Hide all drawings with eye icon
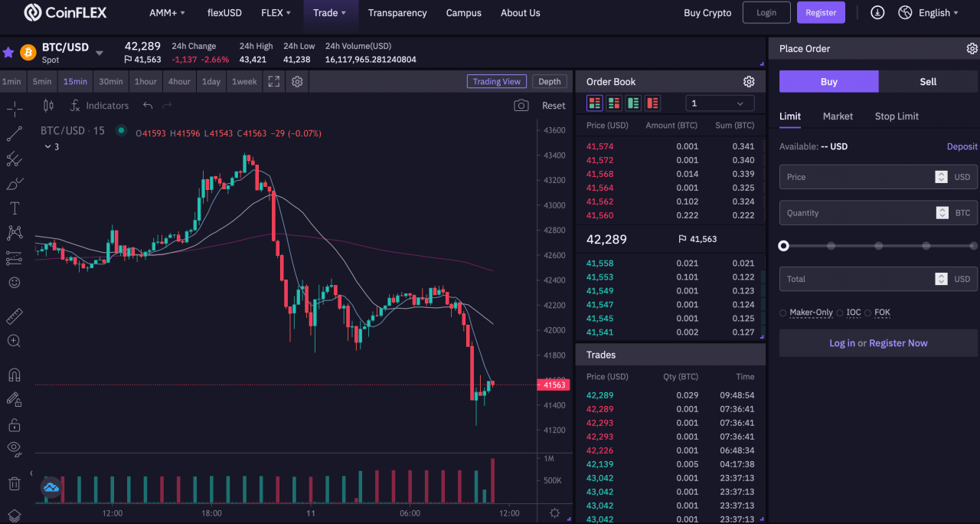The width and height of the screenshot is (980, 524). click(14, 449)
